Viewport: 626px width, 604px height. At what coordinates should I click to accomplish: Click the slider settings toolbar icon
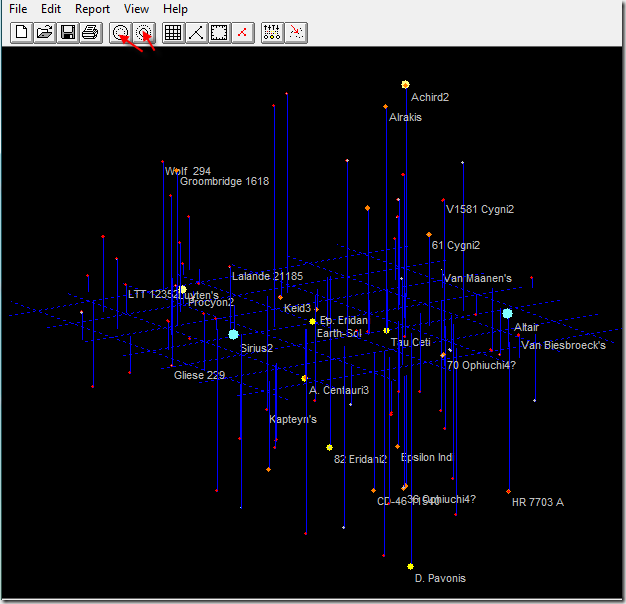pos(272,33)
